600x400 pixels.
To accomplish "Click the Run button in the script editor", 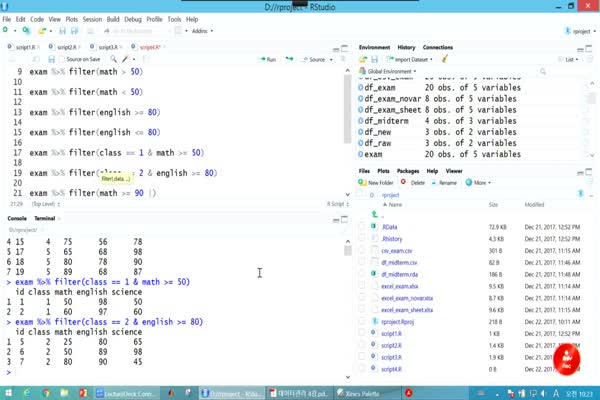I will pos(267,60).
